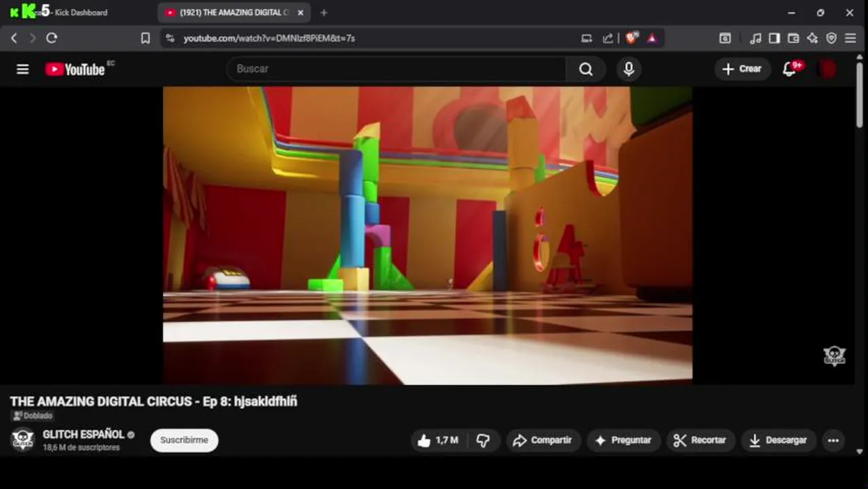This screenshot has height=489, width=868.
Task: Open the Brave Wallet icon
Action: (x=793, y=38)
